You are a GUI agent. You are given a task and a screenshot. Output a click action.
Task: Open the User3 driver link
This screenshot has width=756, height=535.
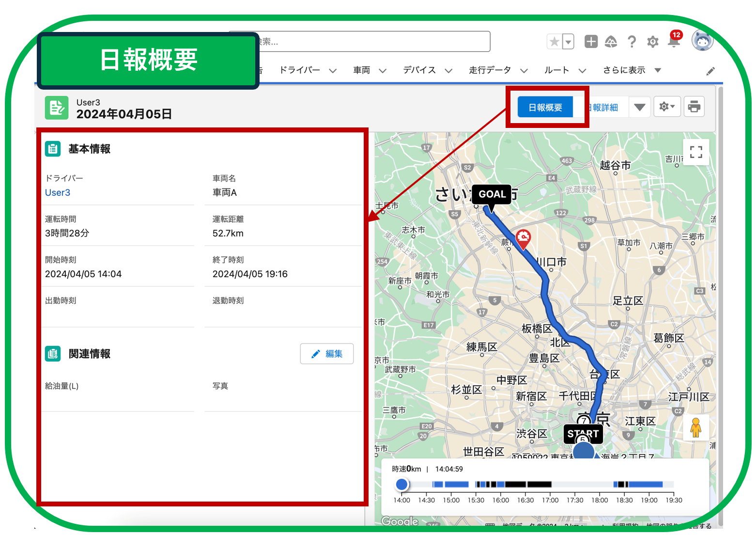pos(58,192)
